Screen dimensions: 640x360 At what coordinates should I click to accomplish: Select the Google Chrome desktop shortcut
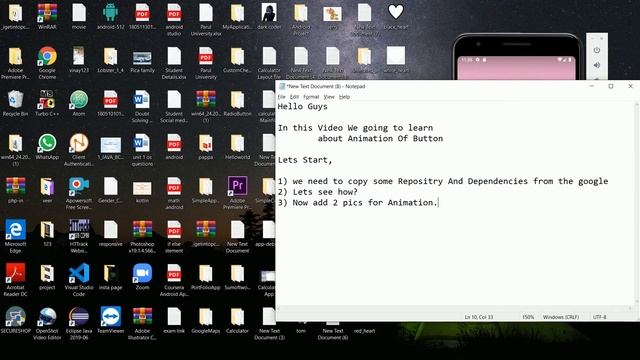[47, 63]
